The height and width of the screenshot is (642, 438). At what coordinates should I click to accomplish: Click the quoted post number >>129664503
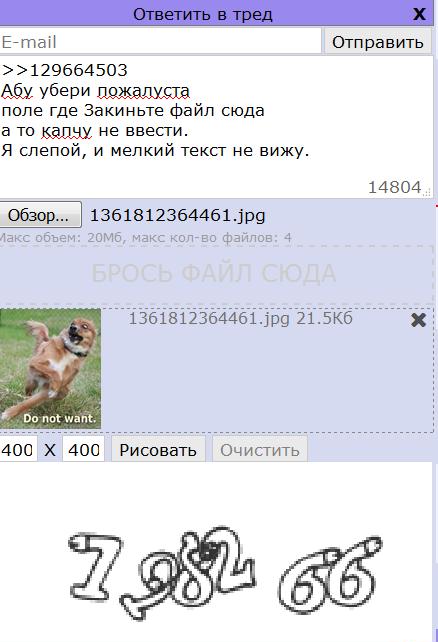(64, 70)
